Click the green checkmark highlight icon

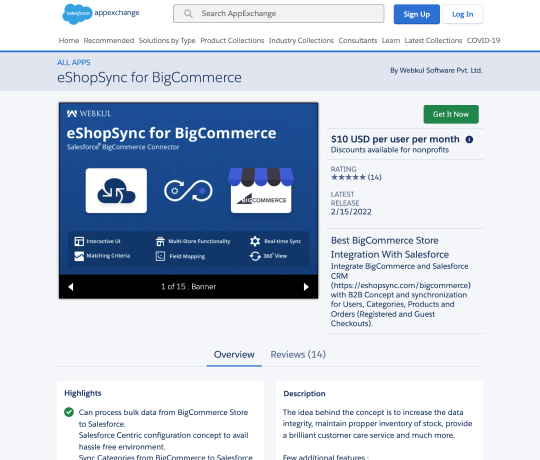tap(69, 412)
